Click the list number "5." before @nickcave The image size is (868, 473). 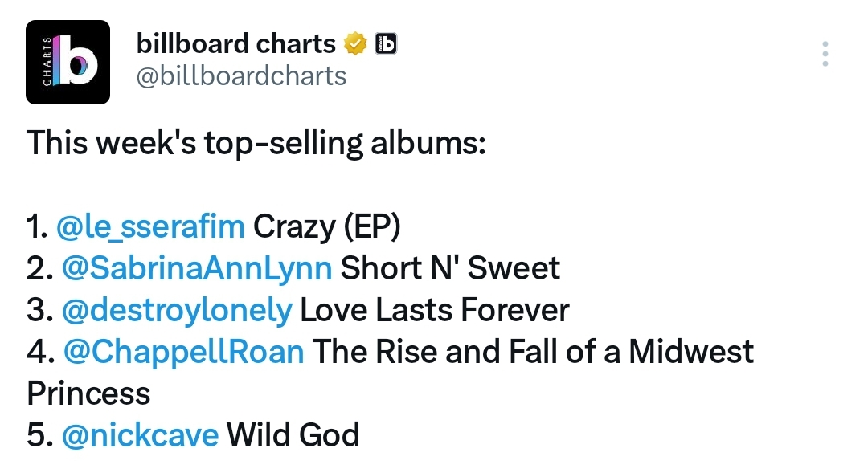pyautogui.click(x=40, y=434)
